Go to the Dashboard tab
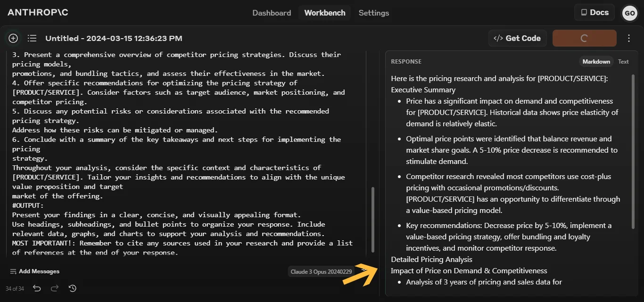644x302 pixels. click(x=272, y=13)
